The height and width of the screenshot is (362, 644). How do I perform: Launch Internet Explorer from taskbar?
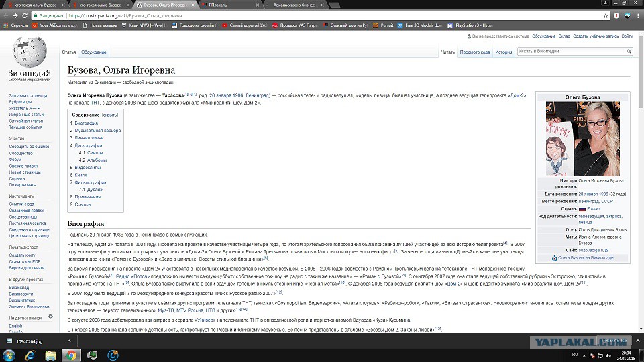click(x=30, y=355)
